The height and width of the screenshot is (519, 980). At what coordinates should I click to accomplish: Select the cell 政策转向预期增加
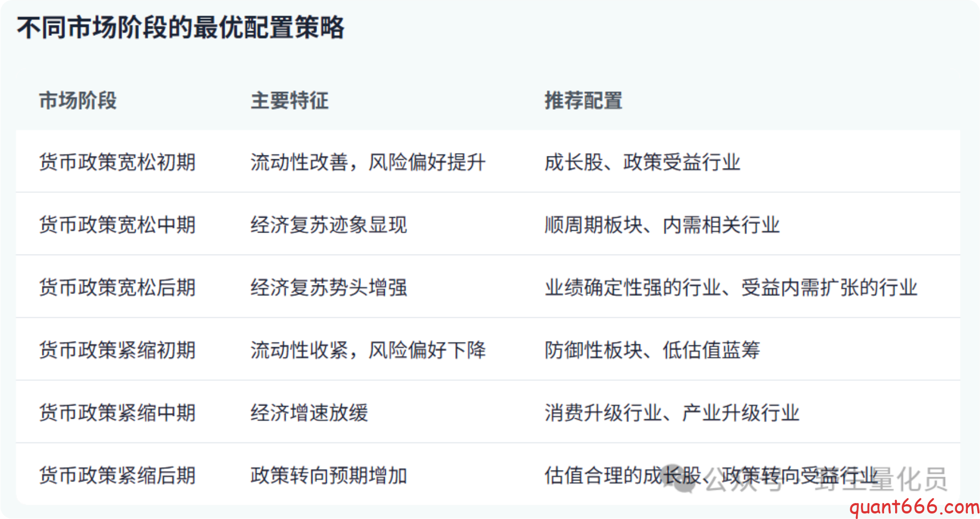coord(329,475)
